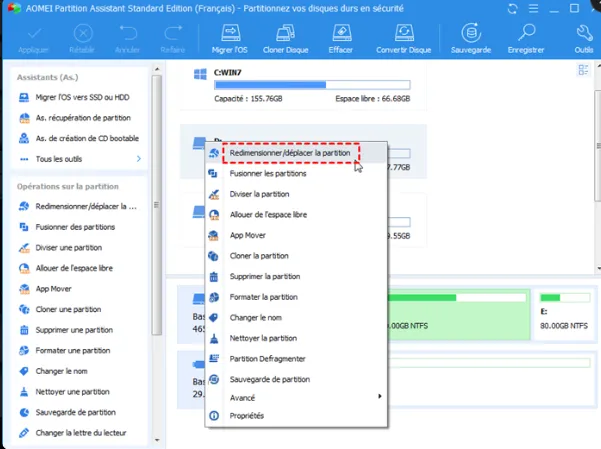Choose Formater la partition menu entry

[296, 297]
